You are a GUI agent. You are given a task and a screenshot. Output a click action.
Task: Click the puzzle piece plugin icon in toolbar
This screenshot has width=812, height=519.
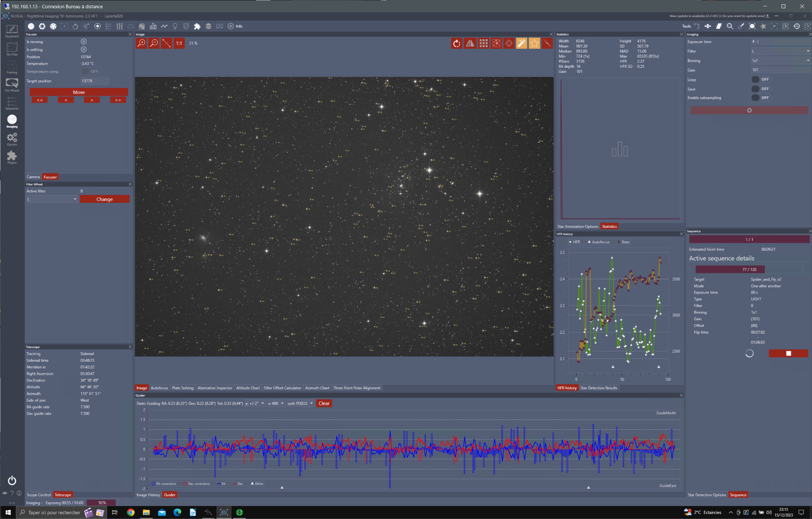197,26
